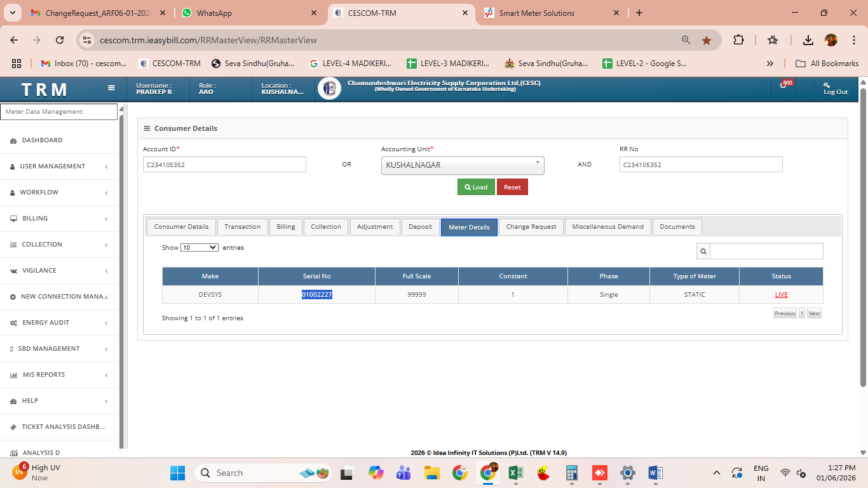Click the RR No input field
The width and height of the screenshot is (868, 488).
701,165
